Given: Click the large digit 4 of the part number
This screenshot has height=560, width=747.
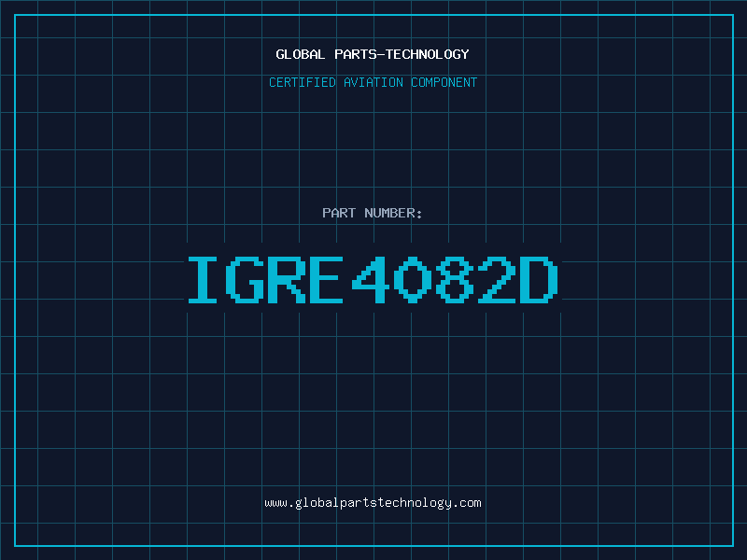Looking at the screenshot, I should 371,280.
